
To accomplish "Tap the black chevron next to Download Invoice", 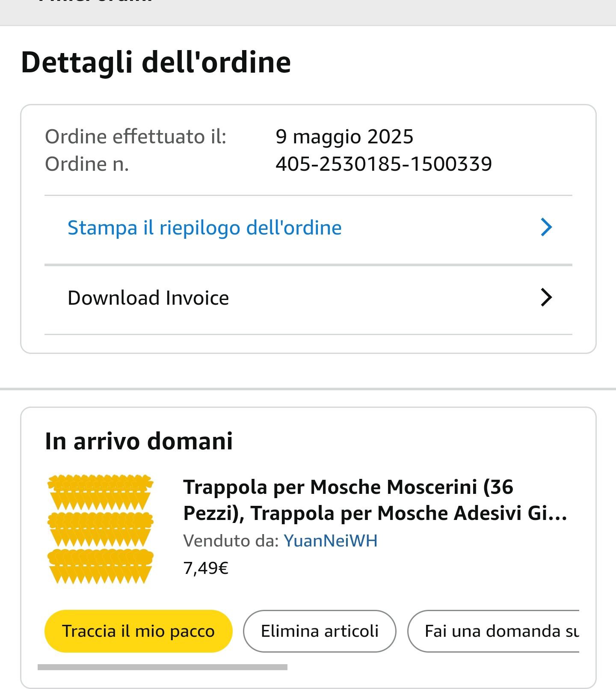I will click(x=546, y=297).
